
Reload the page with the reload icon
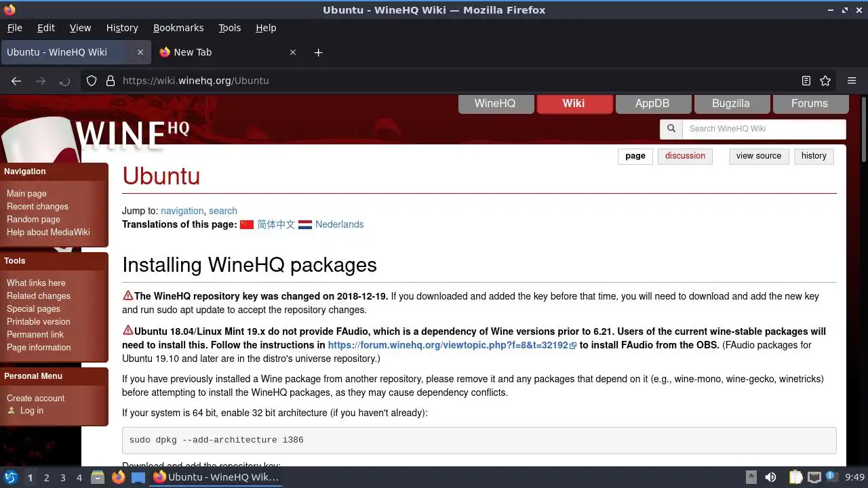64,81
